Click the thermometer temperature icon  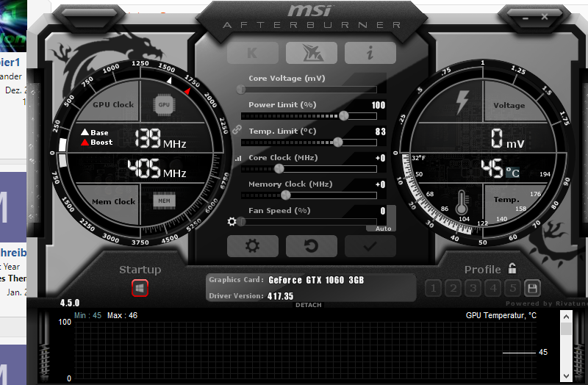click(x=462, y=202)
